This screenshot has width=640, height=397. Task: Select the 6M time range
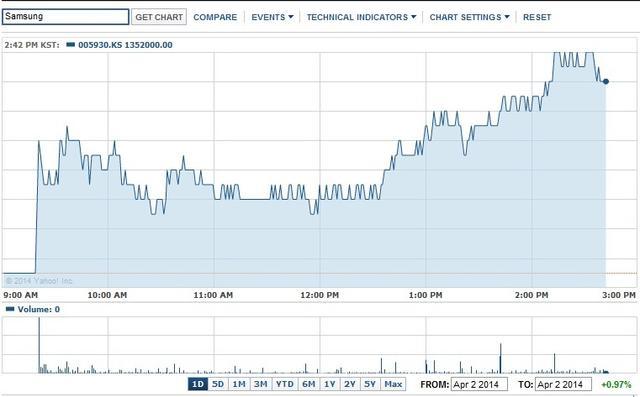point(309,384)
